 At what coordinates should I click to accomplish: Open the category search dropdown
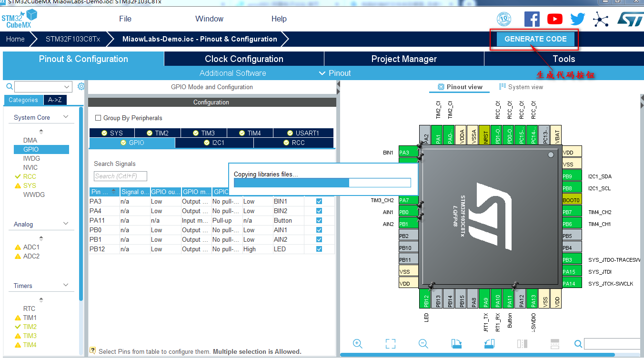coord(67,87)
